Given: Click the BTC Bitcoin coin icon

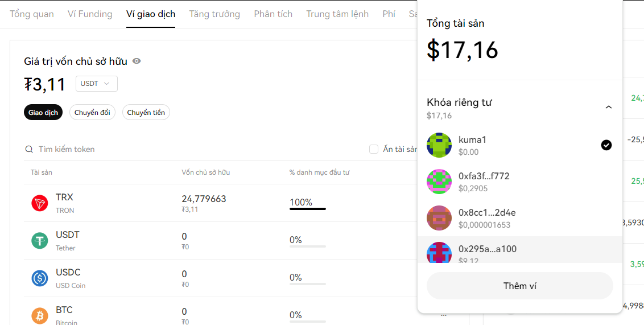Looking at the screenshot, I should (40, 316).
